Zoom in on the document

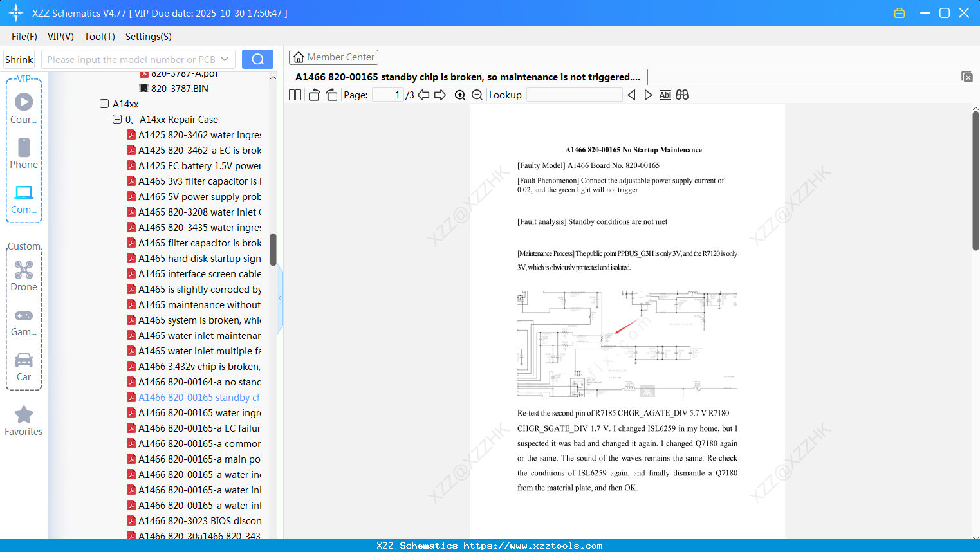(460, 95)
